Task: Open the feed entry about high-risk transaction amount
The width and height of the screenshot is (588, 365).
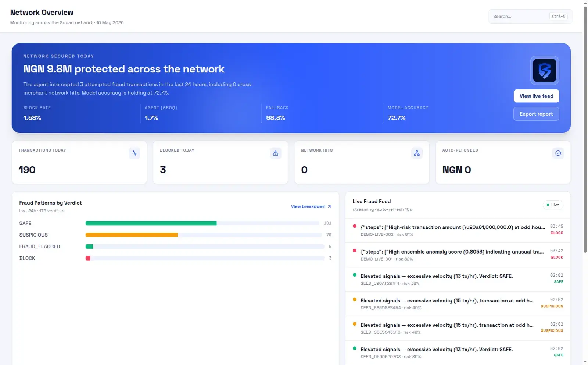Action: click(458, 230)
